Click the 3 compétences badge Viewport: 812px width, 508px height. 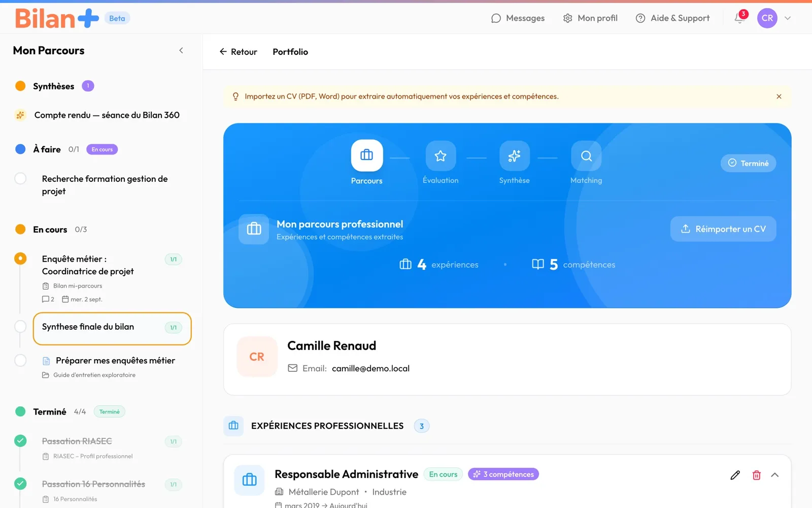click(503, 474)
